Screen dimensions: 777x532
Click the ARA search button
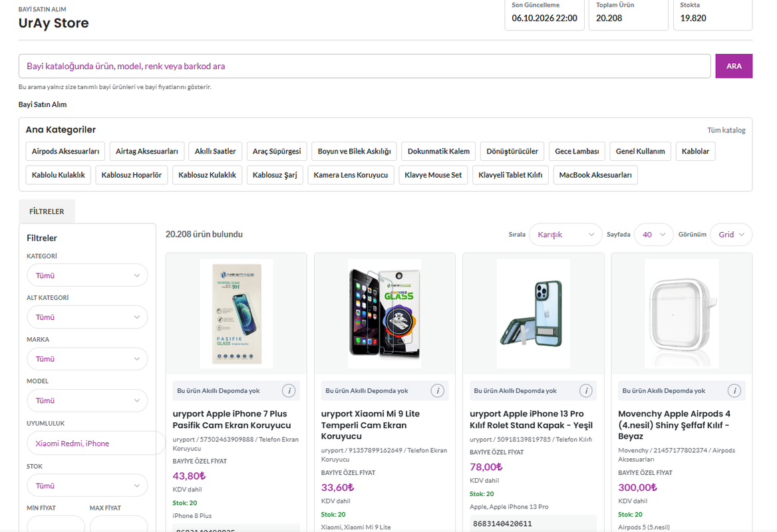(734, 66)
